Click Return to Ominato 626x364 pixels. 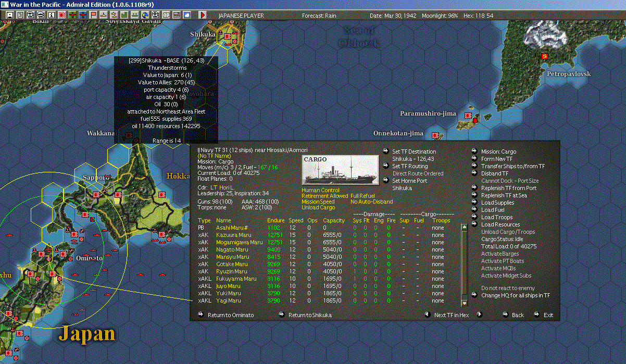(x=231, y=315)
